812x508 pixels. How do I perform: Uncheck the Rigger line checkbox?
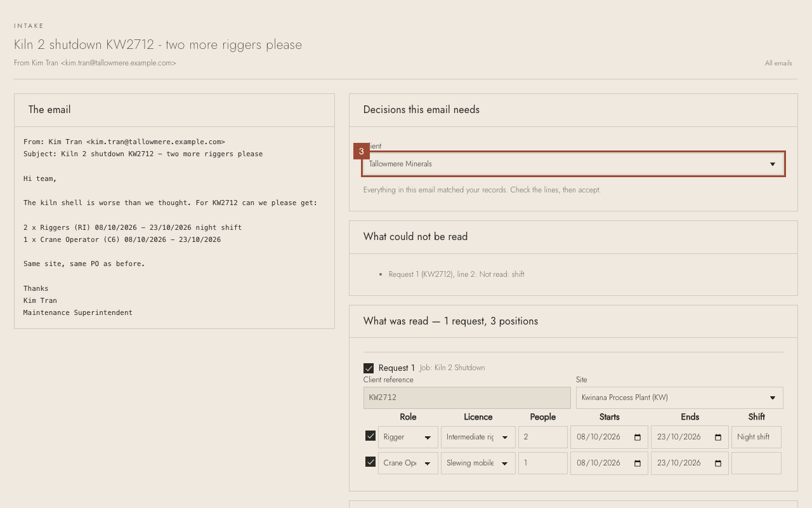point(370,436)
